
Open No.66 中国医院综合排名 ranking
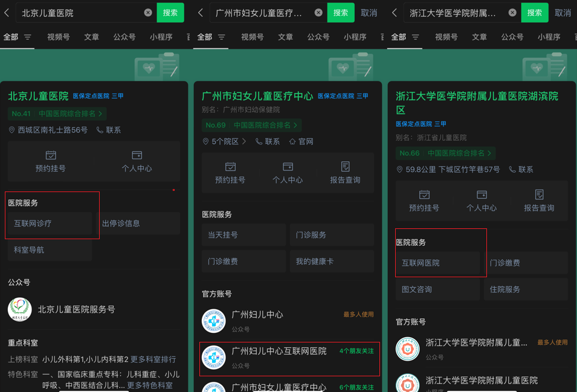(x=446, y=153)
